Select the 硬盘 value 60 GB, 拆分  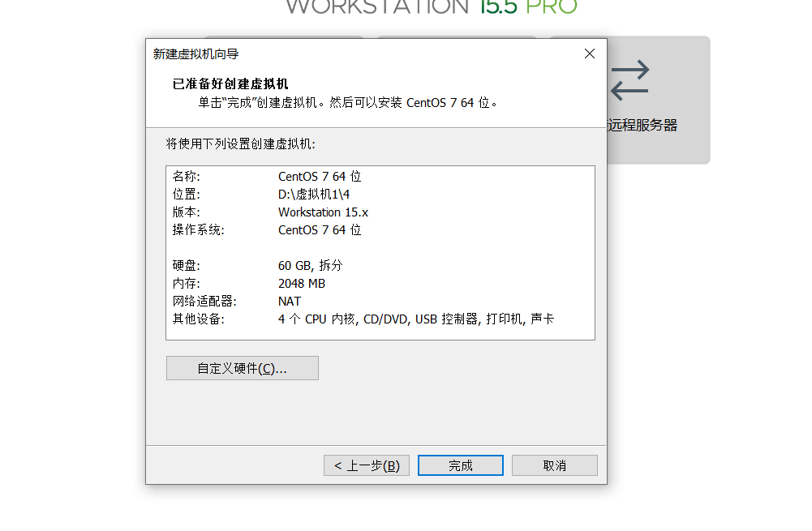[x=310, y=266]
